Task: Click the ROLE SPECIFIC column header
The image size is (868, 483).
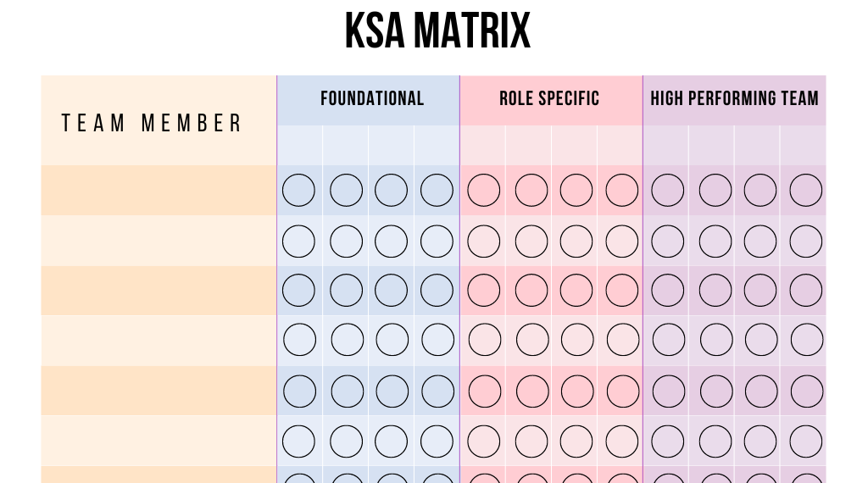Action: click(x=549, y=99)
